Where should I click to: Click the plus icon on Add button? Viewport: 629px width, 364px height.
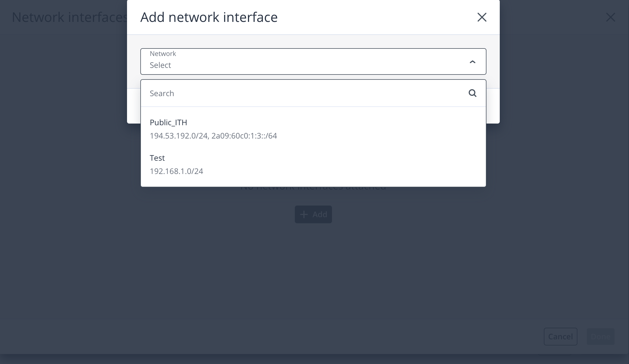click(x=304, y=214)
